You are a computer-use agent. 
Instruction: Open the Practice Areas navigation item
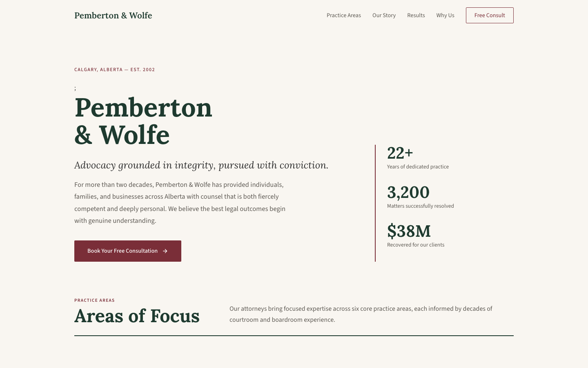click(343, 15)
